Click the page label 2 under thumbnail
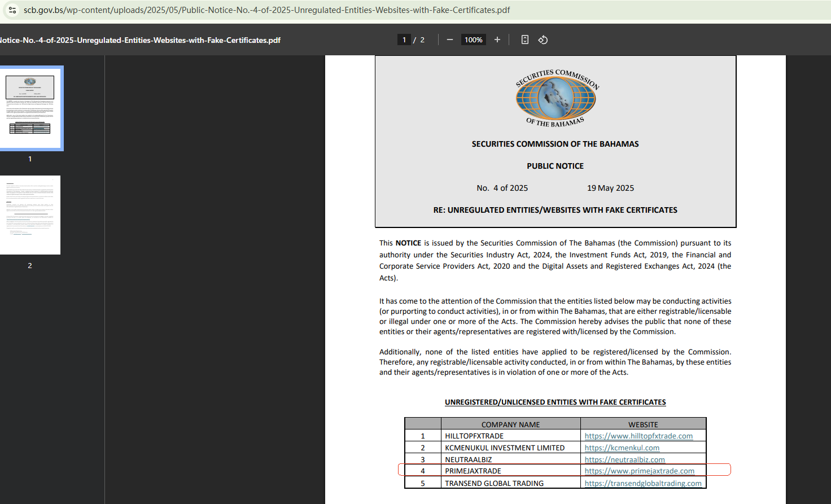The height and width of the screenshot is (504, 831). (x=30, y=266)
